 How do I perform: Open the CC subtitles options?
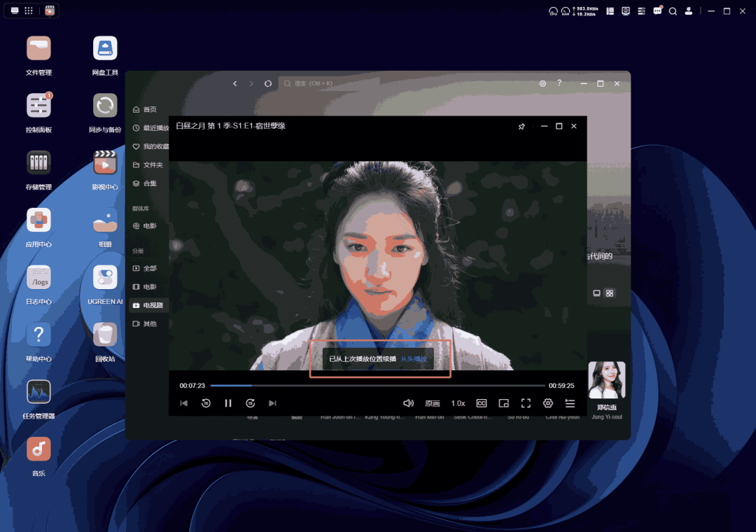coord(481,403)
